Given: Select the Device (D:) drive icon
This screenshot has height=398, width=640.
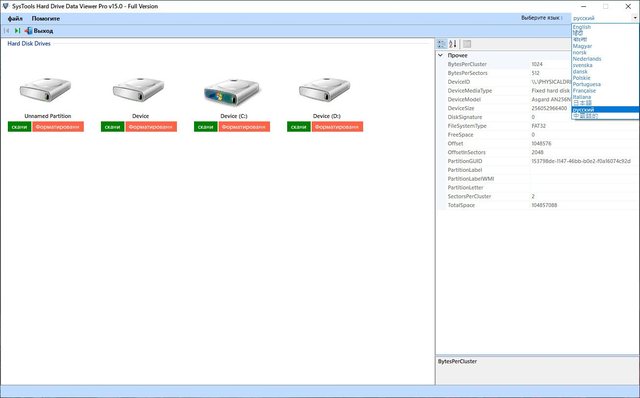Looking at the screenshot, I should 324,89.
